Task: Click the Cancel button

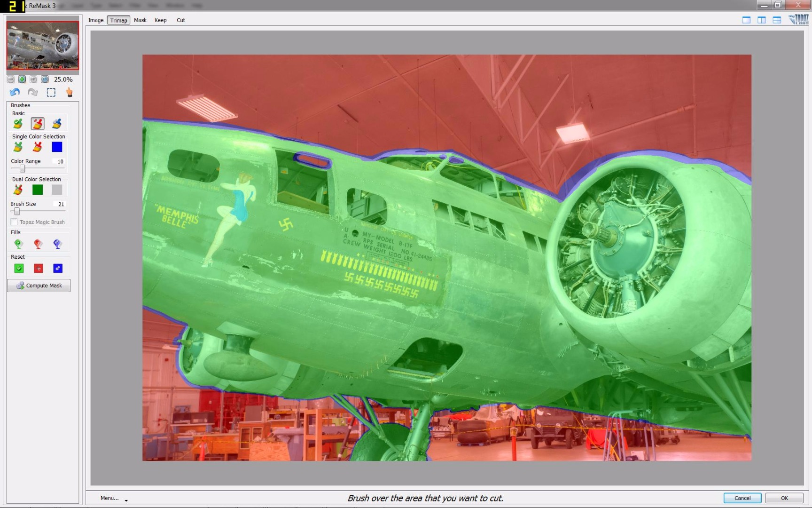Action: click(742, 498)
